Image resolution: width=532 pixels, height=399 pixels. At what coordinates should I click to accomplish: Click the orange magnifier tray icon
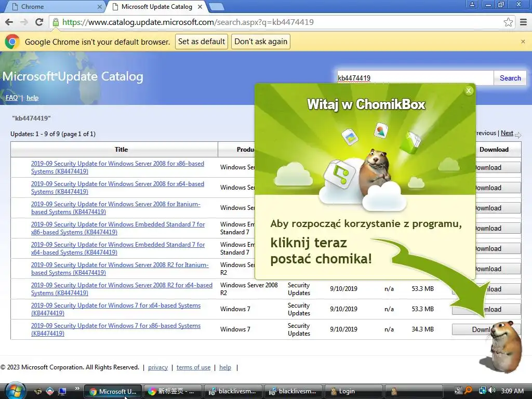[468, 391]
